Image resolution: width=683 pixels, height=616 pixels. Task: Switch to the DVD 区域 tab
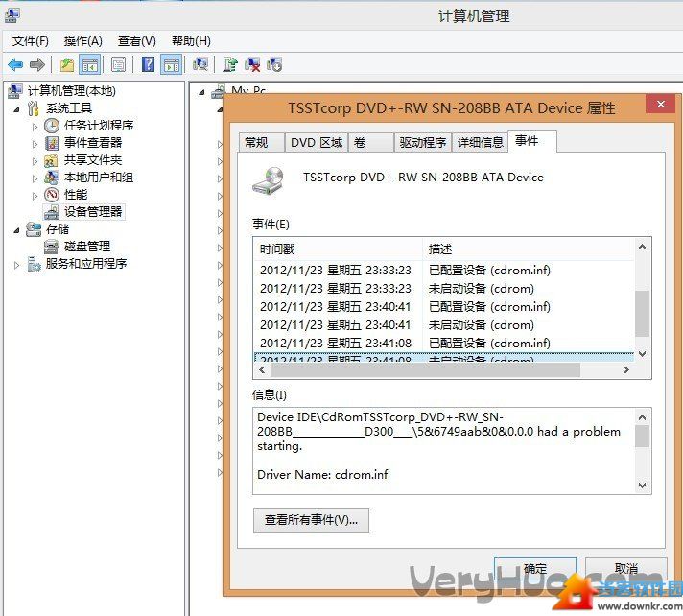point(317,142)
